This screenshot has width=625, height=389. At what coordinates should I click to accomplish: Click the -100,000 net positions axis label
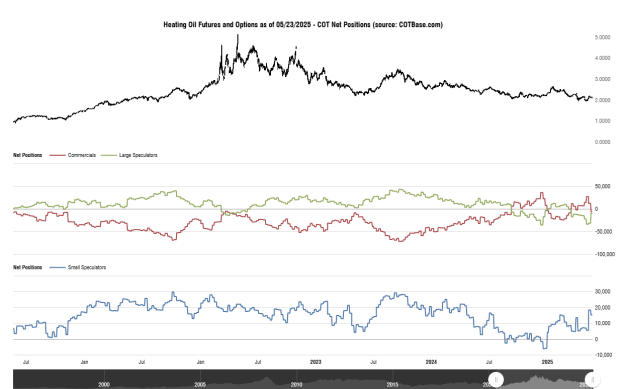(x=605, y=254)
